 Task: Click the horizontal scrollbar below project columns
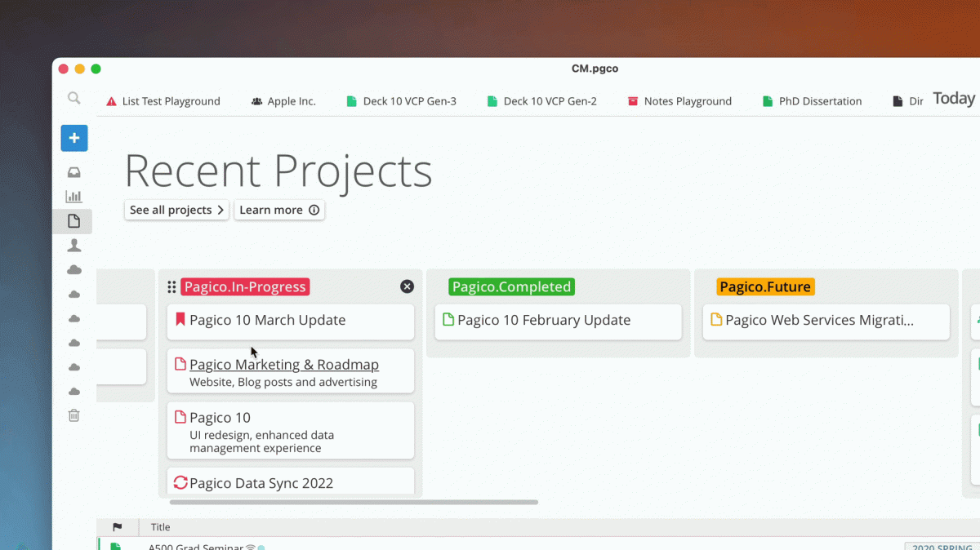354,502
